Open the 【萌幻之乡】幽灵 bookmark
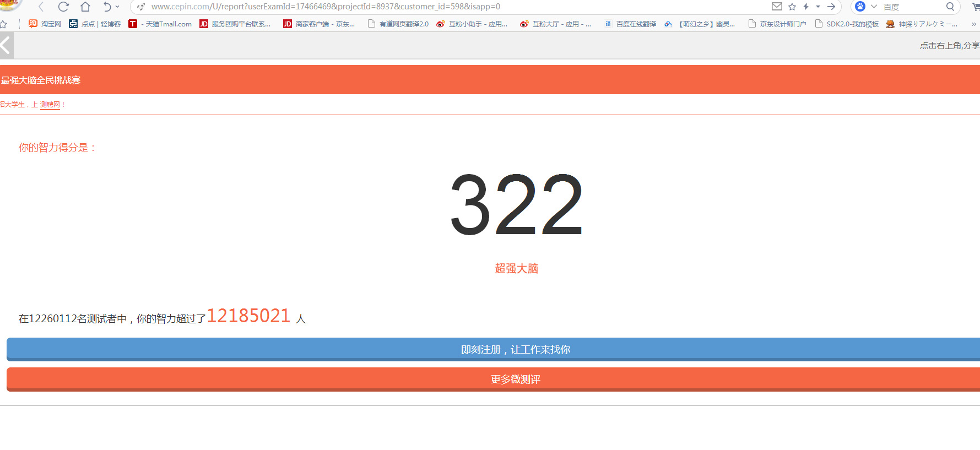Screen dimensions: 980x450 click(x=700, y=24)
